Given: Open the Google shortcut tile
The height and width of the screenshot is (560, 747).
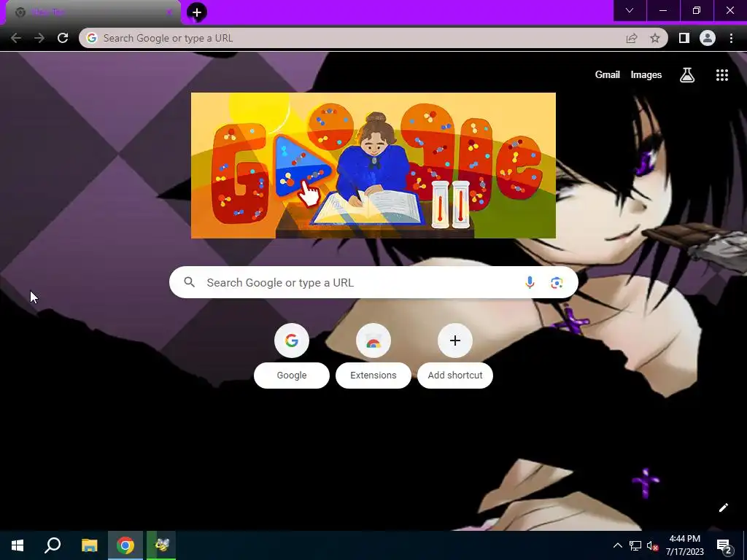Looking at the screenshot, I should [x=292, y=341].
